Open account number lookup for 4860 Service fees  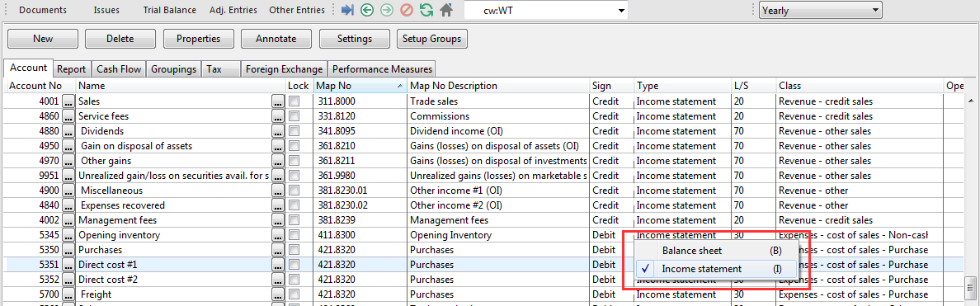68,116
